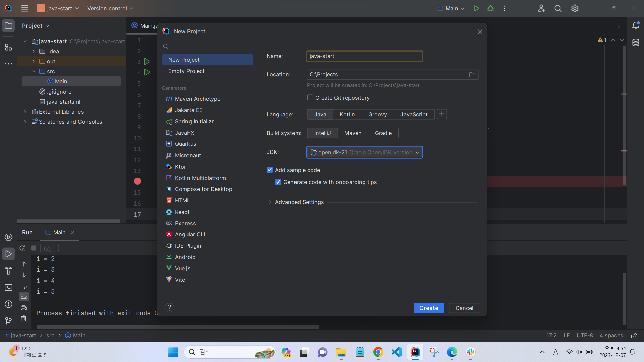The image size is (644, 362).
Task: Click the project Name input field
Action: [x=364, y=56]
